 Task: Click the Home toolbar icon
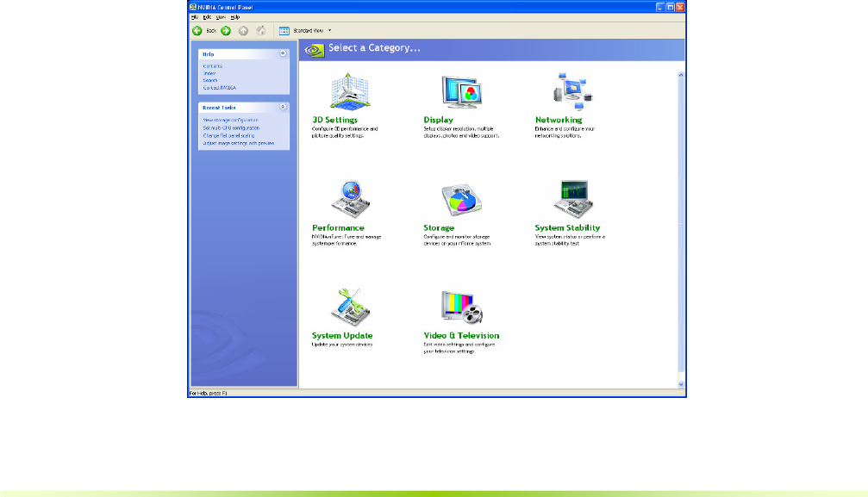(x=260, y=31)
